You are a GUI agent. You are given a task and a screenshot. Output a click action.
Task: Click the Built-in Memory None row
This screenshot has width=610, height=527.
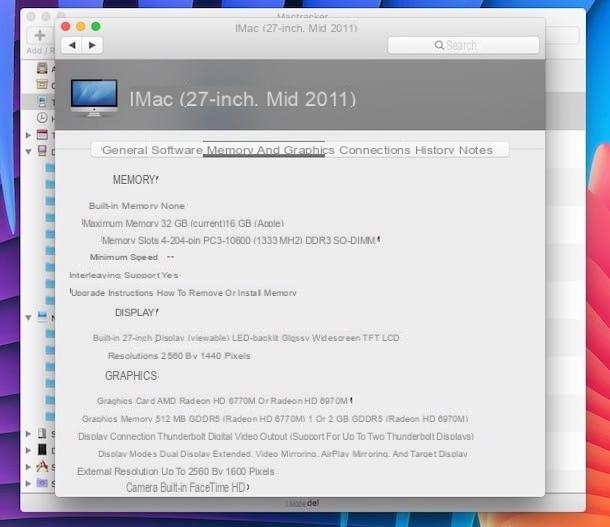pyautogui.click(x=137, y=206)
